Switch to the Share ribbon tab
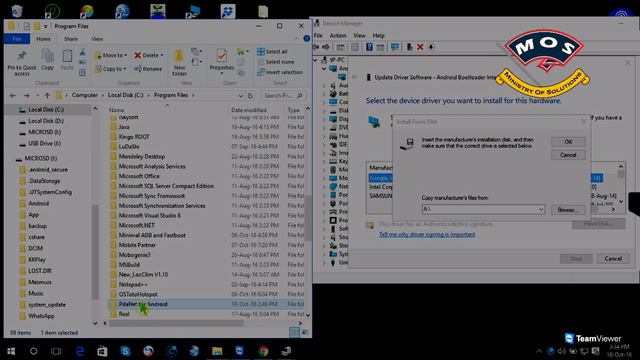 (x=71, y=39)
